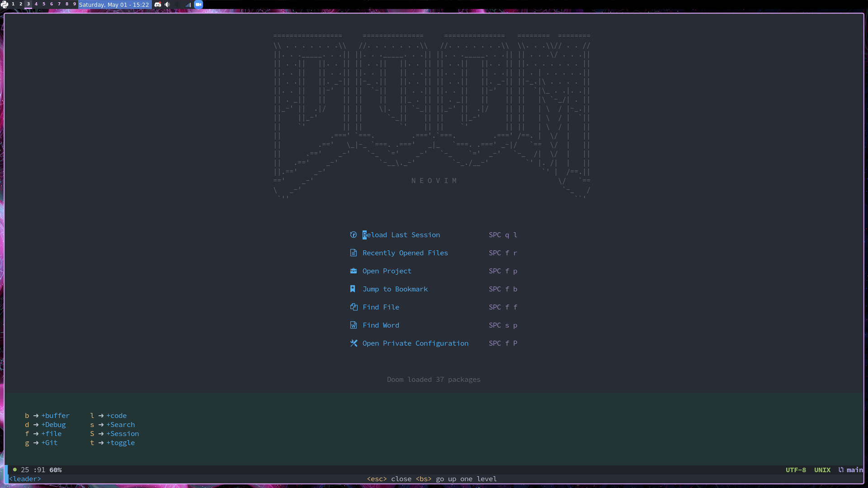Screen dimensions: 868x488
Task: Click the document icon next to Recently Opened Files
Action: 354,253
